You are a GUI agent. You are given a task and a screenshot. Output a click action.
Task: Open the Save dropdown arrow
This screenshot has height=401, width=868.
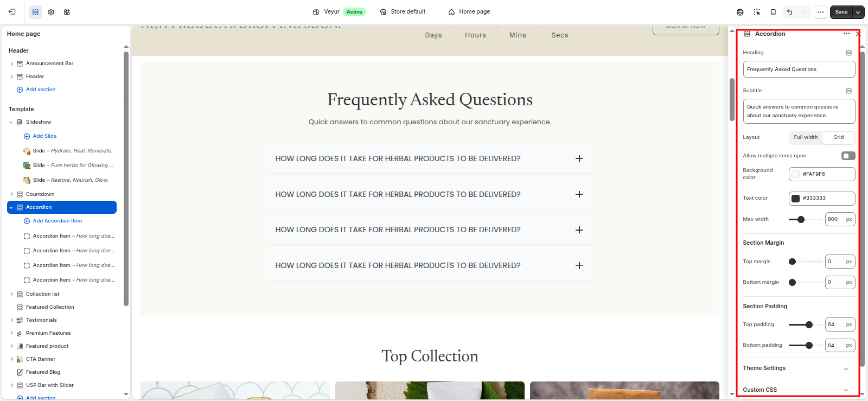point(858,12)
